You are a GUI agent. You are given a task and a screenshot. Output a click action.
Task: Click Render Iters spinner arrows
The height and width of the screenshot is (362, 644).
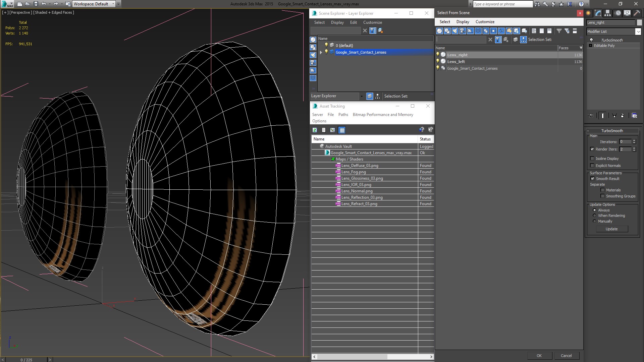tap(634, 149)
